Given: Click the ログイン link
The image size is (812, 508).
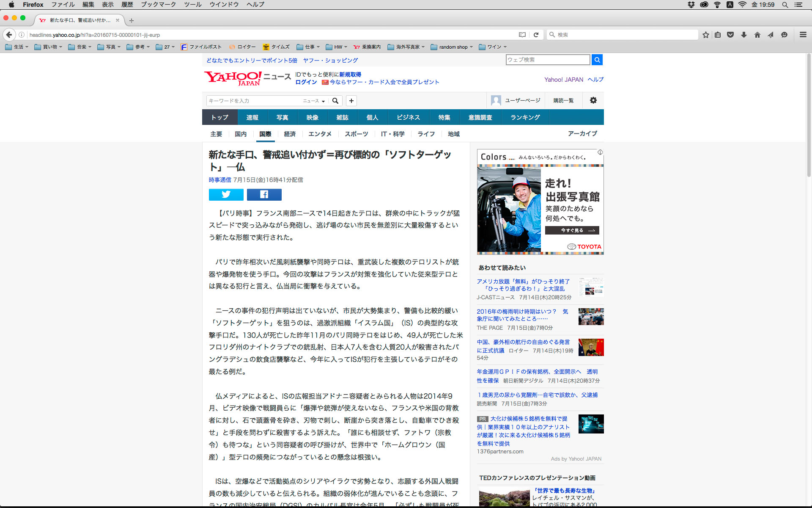Looking at the screenshot, I should (306, 82).
